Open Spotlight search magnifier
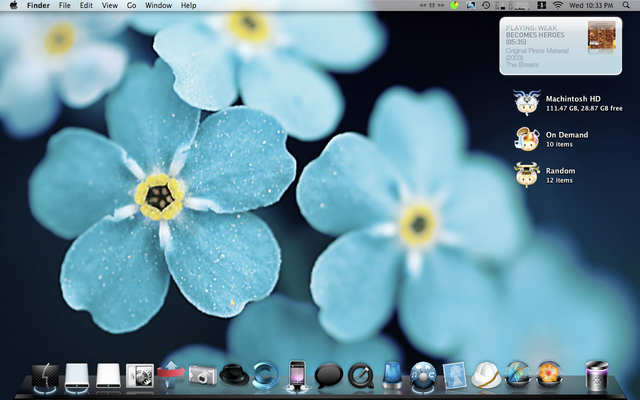 pyautogui.click(x=626, y=5)
